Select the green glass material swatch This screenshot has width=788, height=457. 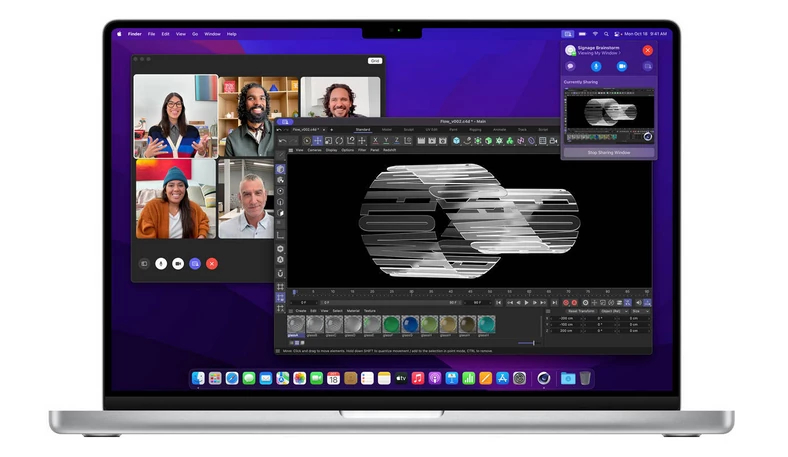pos(391,324)
